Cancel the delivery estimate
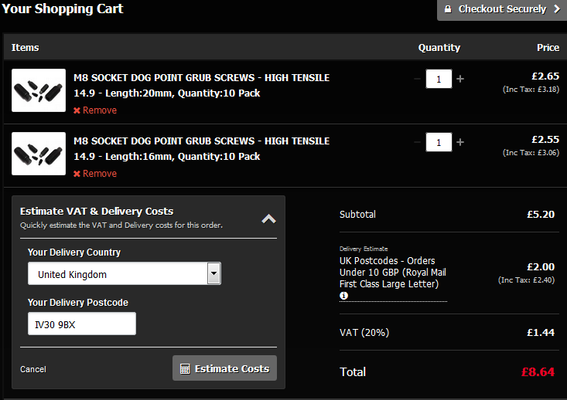 pyautogui.click(x=33, y=369)
